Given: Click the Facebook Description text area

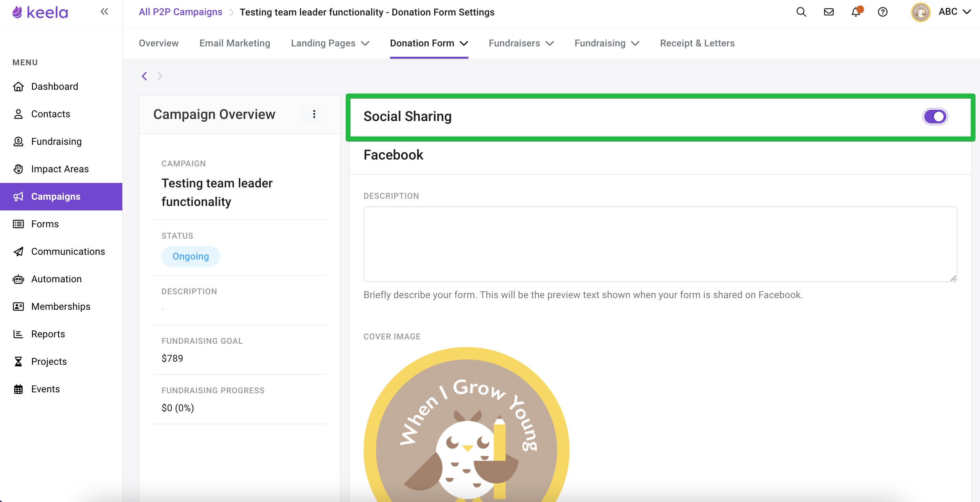Looking at the screenshot, I should tap(660, 244).
